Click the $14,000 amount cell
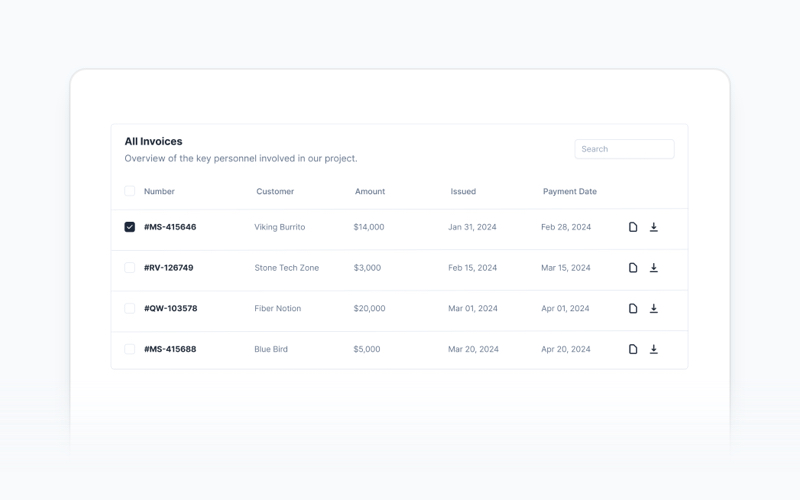Image resolution: width=800 pixels, height=500 pixels. pyautogui.click(x=369, y=227)
